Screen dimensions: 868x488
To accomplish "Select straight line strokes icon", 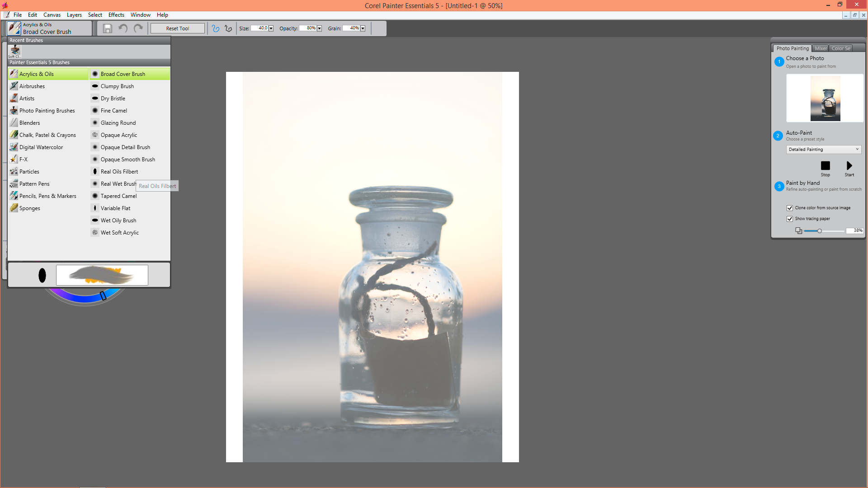I will (x=228, y=28).
